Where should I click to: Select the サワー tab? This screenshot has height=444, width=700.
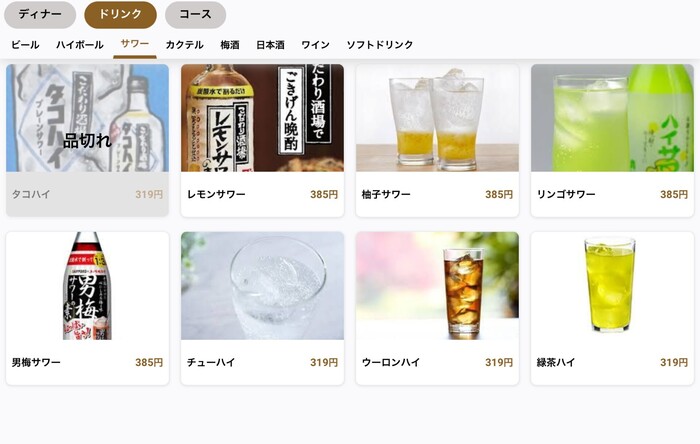(x=135, y=44)
